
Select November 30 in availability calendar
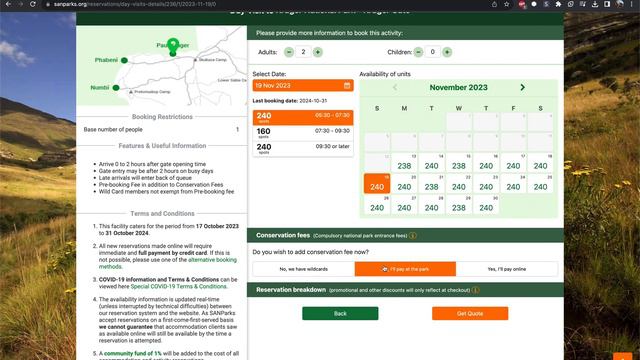point(486,204)
